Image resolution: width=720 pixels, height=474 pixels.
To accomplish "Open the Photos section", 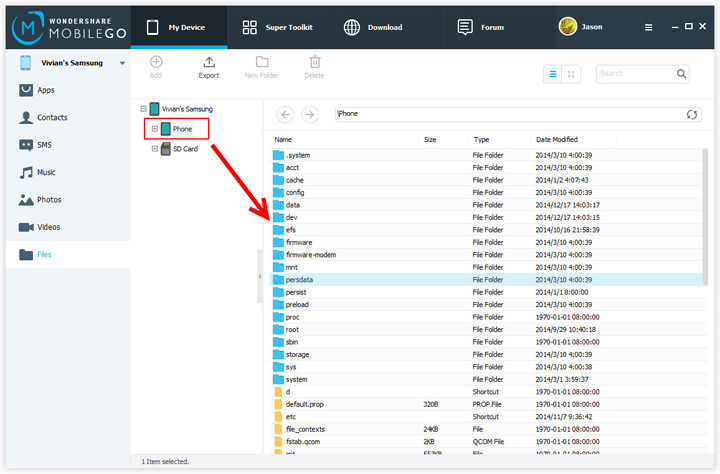I will 68,200.
